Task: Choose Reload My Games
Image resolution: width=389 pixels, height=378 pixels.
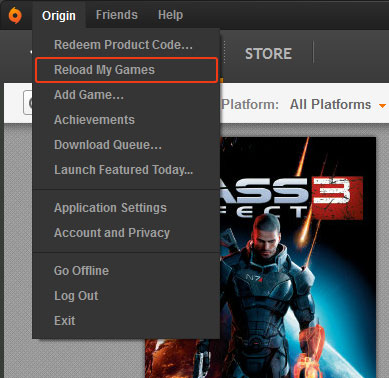Action: click(126, 70)
